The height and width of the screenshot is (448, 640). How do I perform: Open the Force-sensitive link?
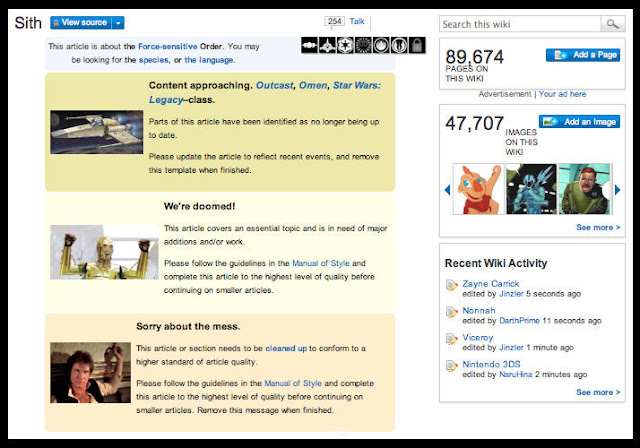pos(167,46)
